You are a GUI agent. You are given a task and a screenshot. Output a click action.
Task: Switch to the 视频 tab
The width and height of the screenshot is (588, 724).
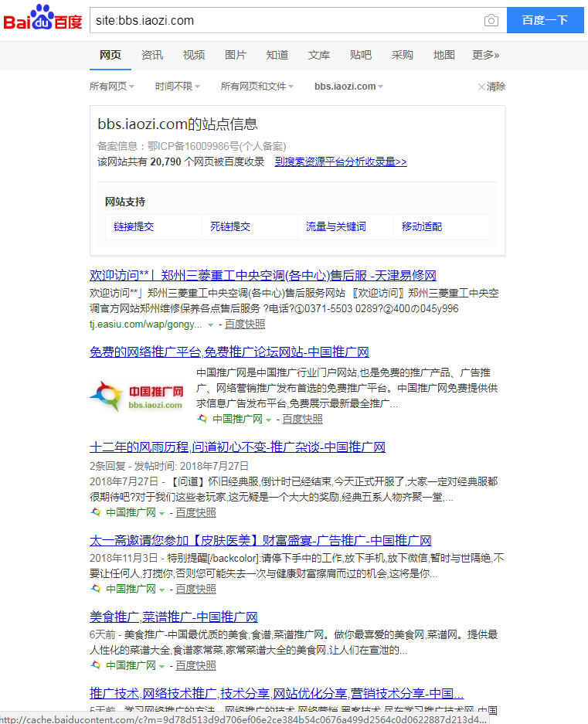[x=193, y=55]
